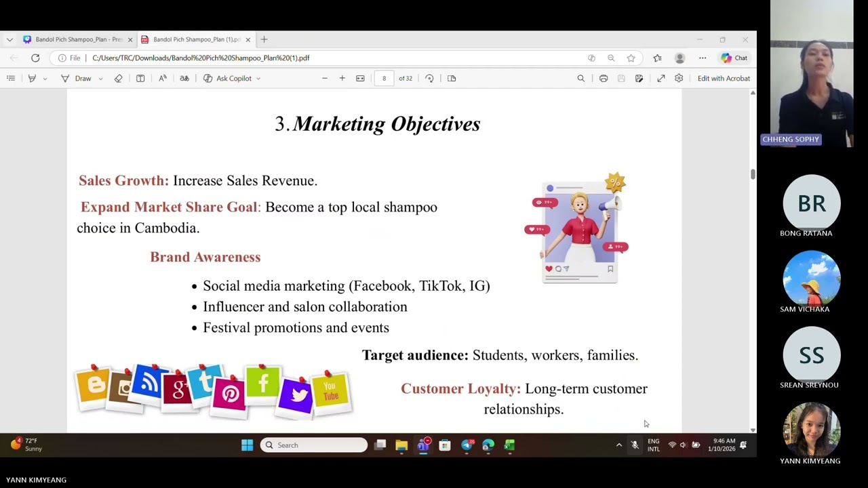
Task: Select the SREAN SREYNOU participant tile
Action: (x=811, y=359)
